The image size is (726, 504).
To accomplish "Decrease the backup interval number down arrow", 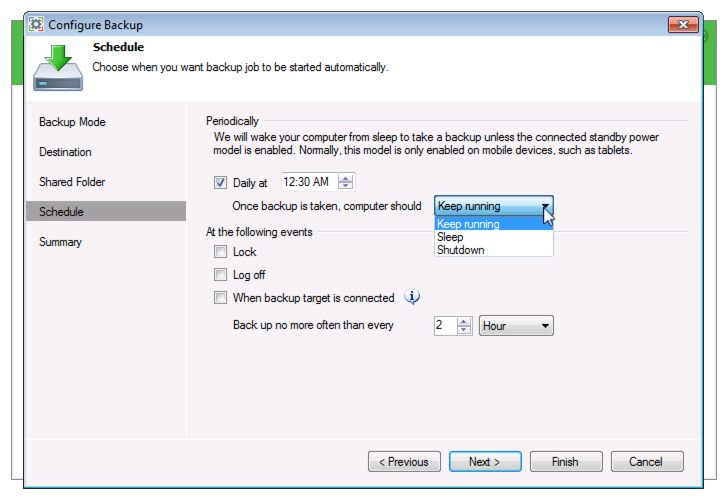I will (x=463, y=329).
